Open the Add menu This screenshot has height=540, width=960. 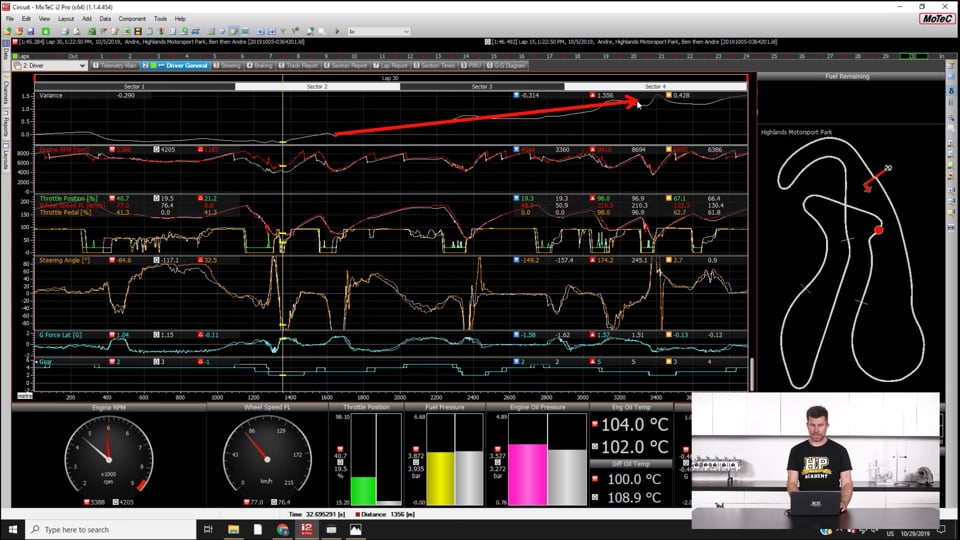click(x=86, y=19)
